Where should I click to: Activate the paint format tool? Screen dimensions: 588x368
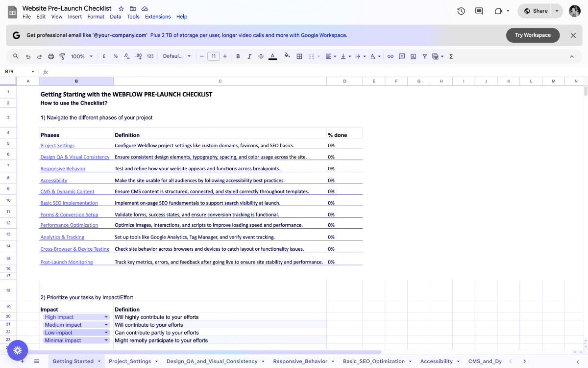62,56
